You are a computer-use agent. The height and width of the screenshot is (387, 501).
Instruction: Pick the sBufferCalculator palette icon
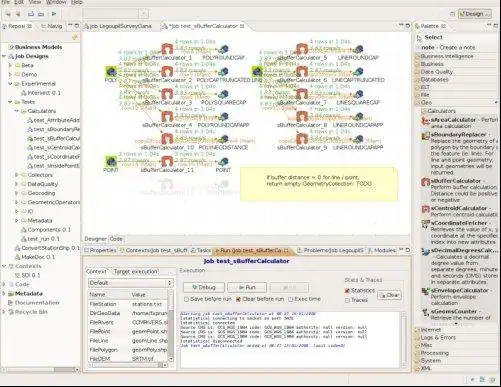coord(425,182)
